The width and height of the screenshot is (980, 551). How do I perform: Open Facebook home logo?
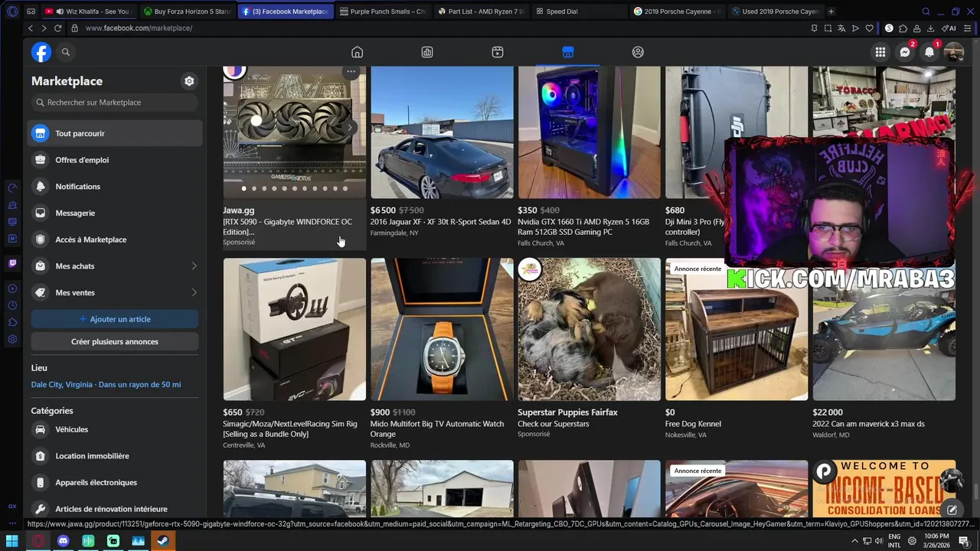41,52
